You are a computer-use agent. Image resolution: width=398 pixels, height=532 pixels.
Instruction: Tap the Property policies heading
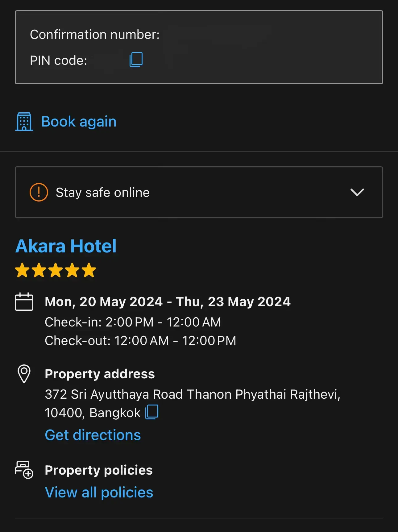[99, 470]
